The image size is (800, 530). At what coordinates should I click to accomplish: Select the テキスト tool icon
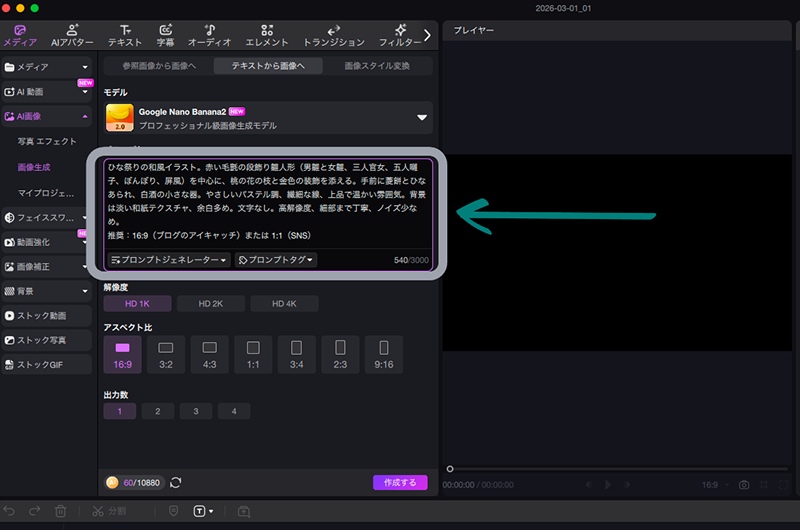coord(124,35)
